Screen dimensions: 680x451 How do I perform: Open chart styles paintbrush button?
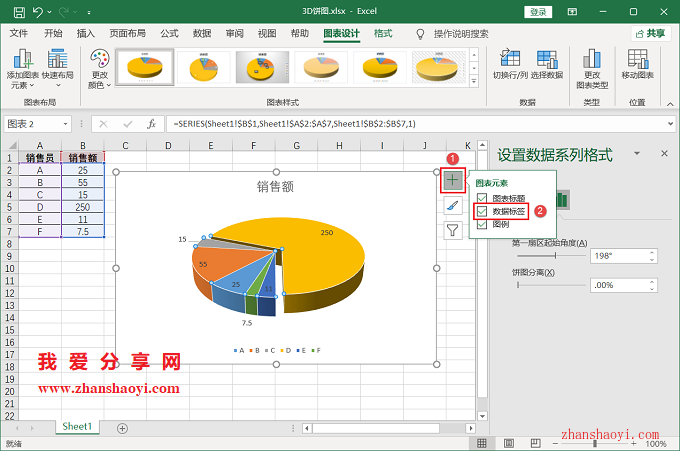(453, 205)
